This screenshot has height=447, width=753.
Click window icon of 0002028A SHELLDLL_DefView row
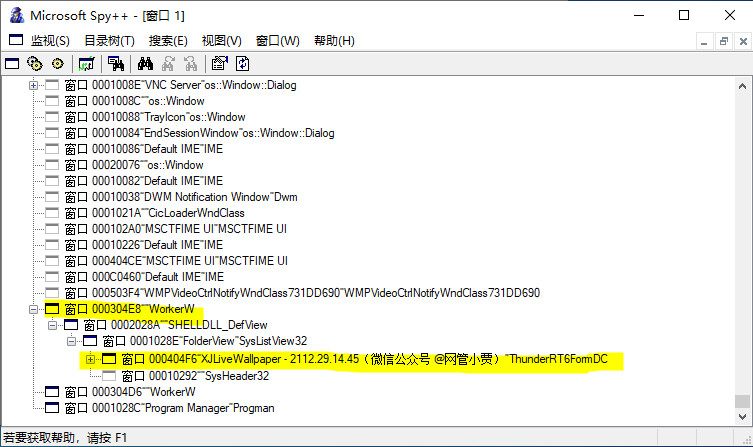coord(71,325)
